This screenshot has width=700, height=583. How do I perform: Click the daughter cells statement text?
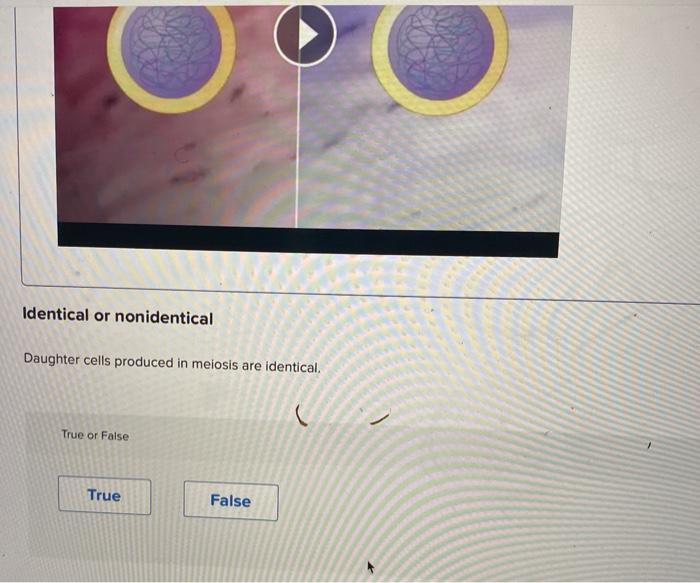pyautogui.click(x=172, y=363)
